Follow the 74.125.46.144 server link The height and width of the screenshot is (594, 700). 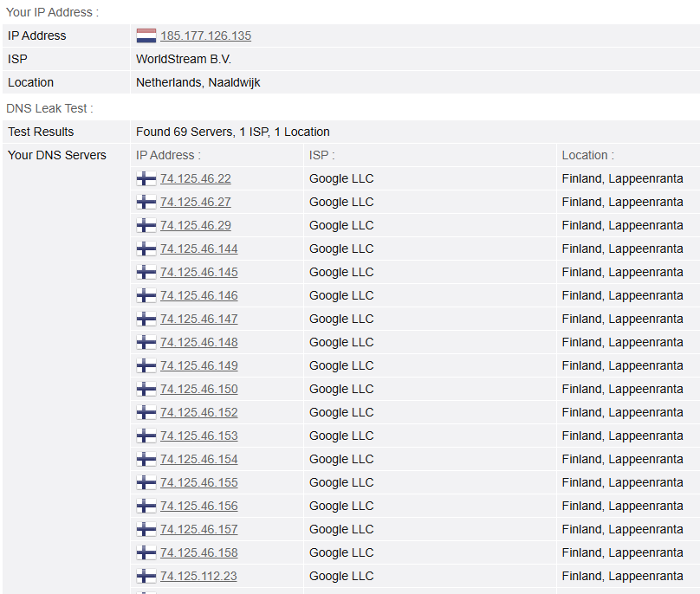(199, 249)
